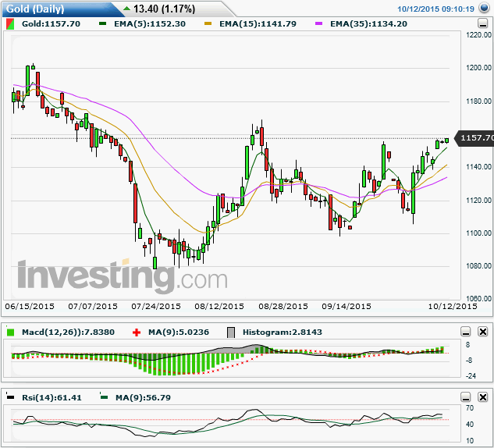Click the 08/28/2015 date axis label
Screen dimensions: 494x448
pos(283,306)
